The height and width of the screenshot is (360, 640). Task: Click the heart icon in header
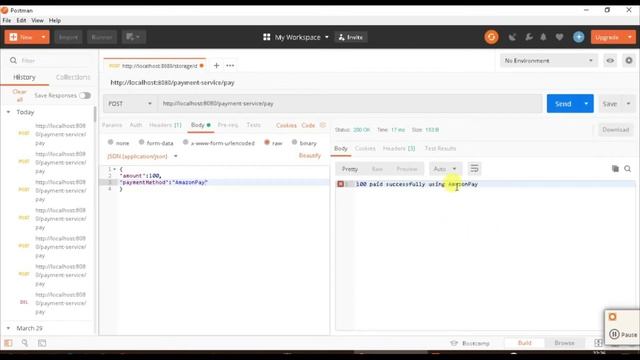pos(559,37)
